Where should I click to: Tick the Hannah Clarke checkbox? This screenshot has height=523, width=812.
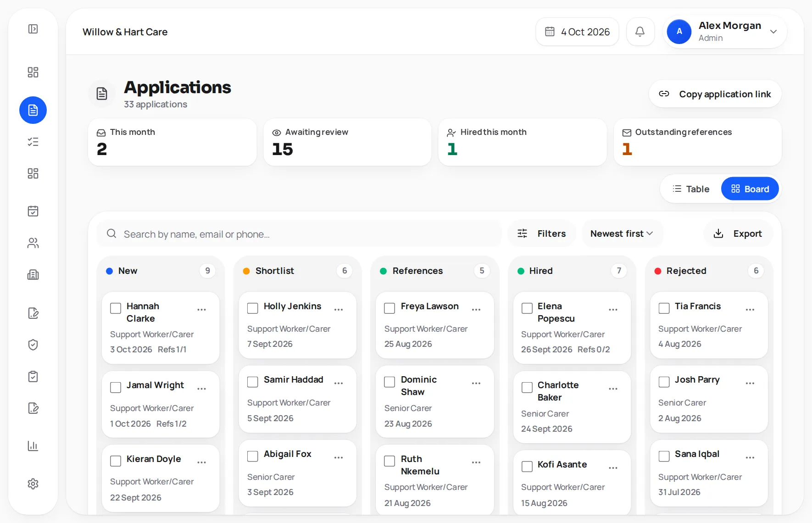(116, 308)
